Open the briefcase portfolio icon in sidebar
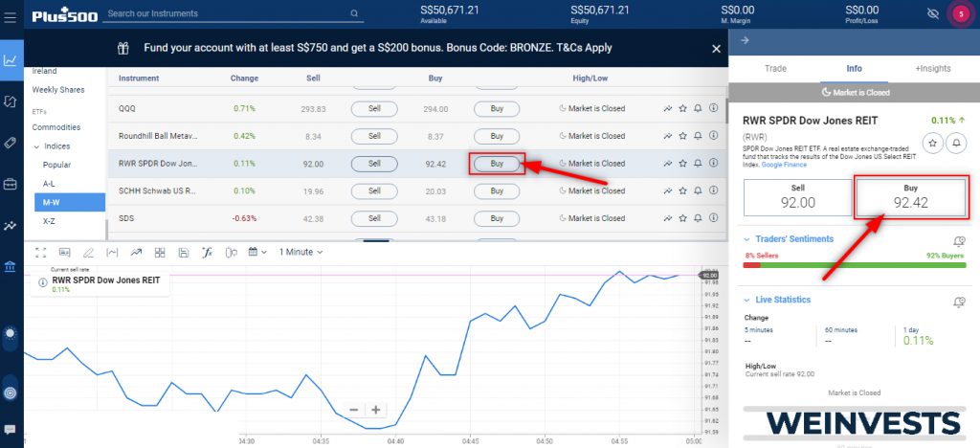The height and width of the screenshot is (448, 980). [x=10, y=185]
